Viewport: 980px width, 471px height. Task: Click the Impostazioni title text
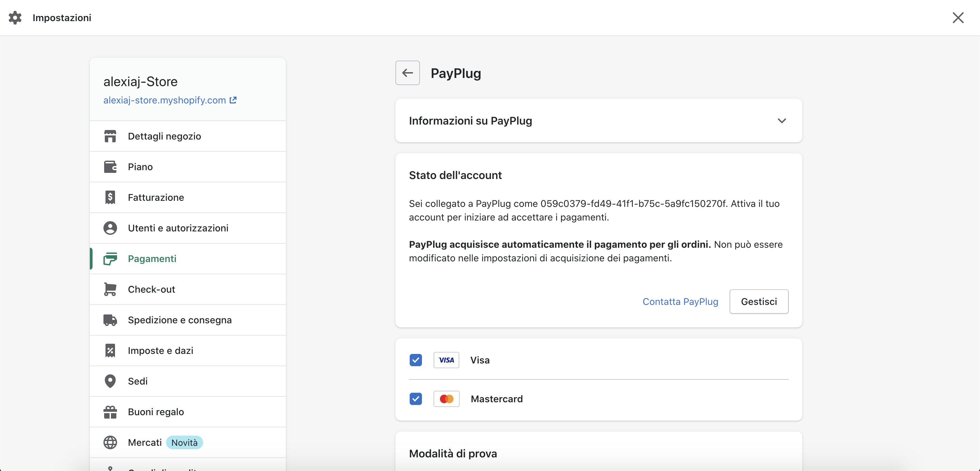(62, 17)
